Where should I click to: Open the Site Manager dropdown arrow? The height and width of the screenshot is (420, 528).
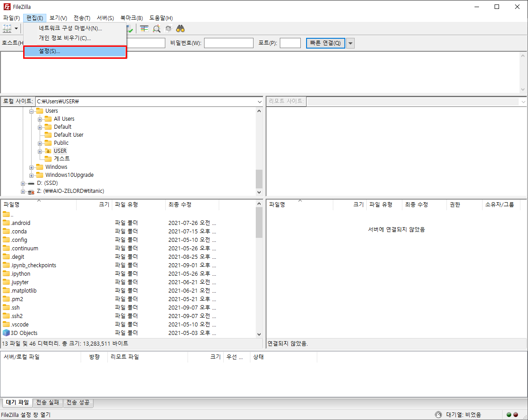16,29
